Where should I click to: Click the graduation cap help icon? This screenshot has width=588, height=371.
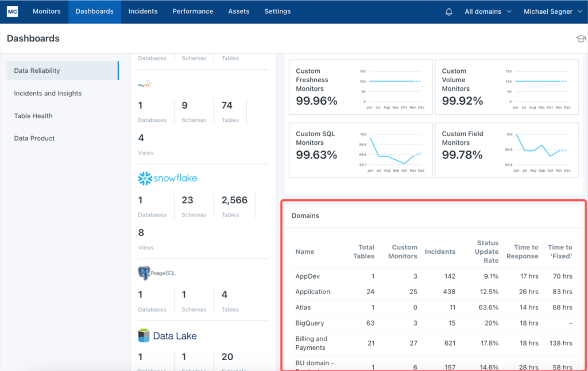[580, 39]
